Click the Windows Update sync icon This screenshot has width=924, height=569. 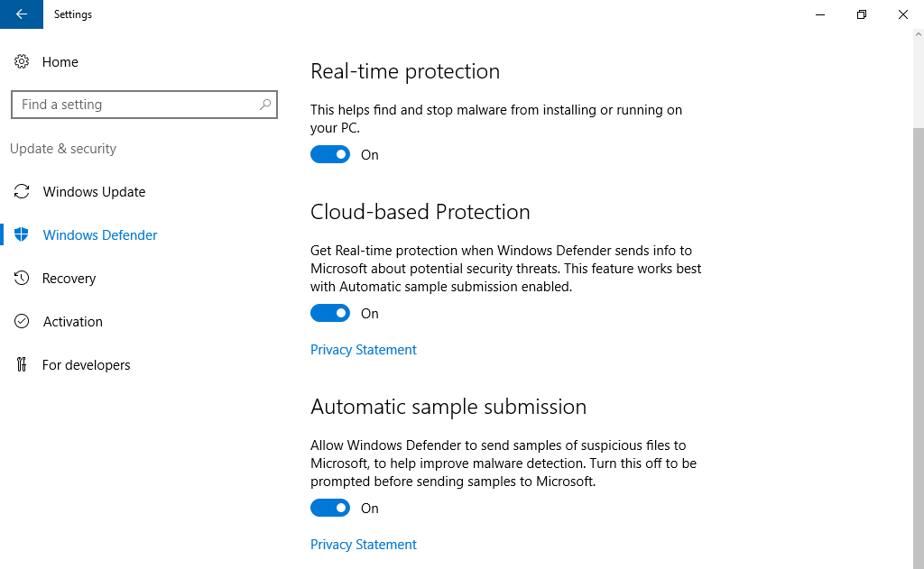tap(22, 192)
